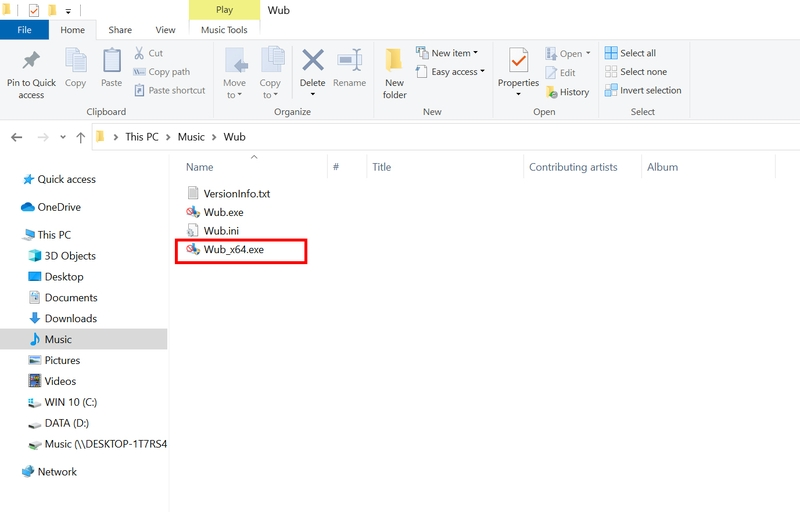Open Documents in navigation pane
Screen dimensions: 800x512
pos(63,297)
